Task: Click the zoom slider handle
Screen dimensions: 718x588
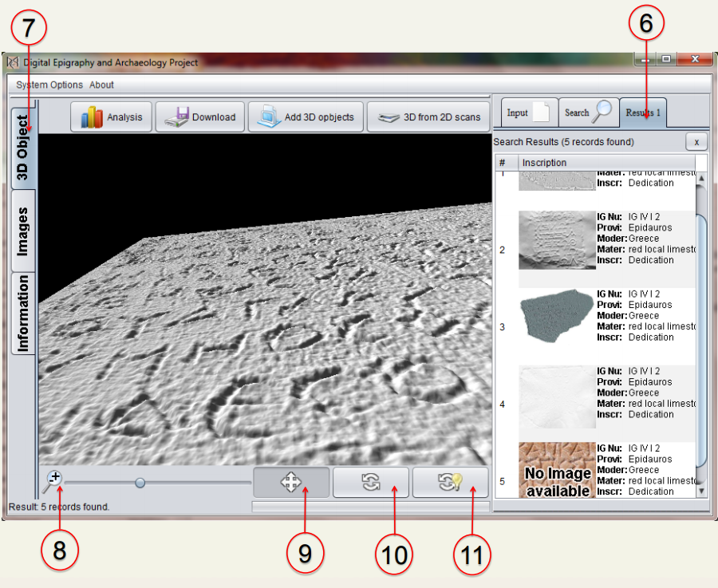Action: pos(140,483)
